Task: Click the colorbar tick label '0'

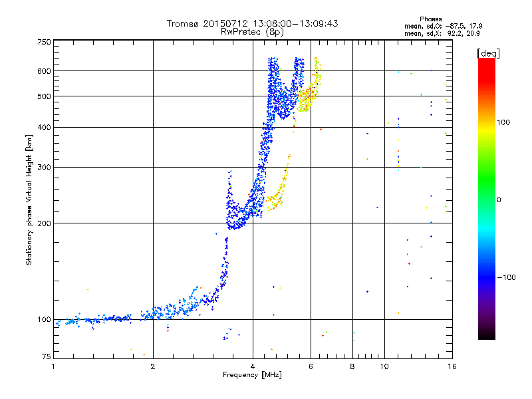Action: [x=499, y=200]
